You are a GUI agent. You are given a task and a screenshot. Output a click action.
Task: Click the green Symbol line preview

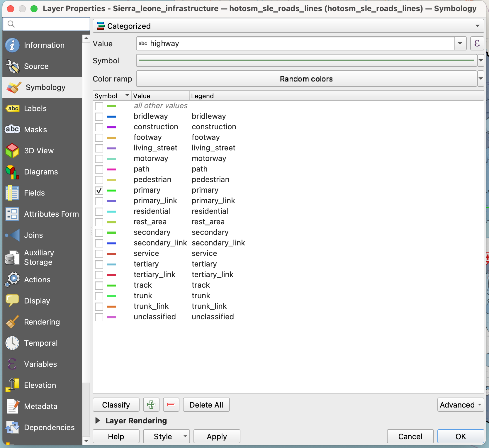point(306,61)
